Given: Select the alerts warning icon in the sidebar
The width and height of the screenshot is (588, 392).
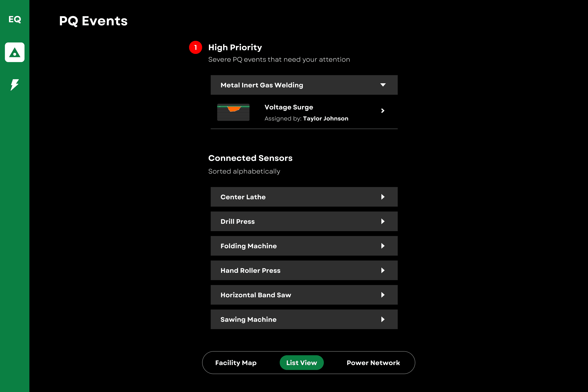Looking at the screenshot, I should point(14,52).
